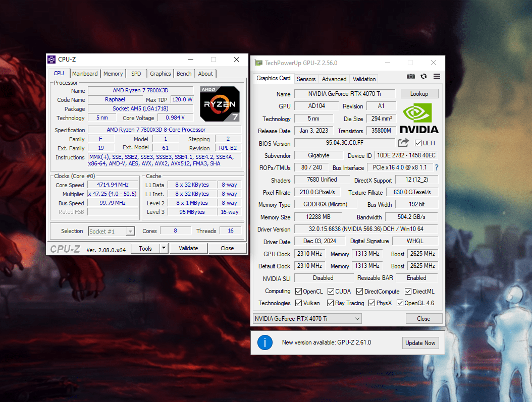Switch to the Sensors tab in GPU-Z

306,79
